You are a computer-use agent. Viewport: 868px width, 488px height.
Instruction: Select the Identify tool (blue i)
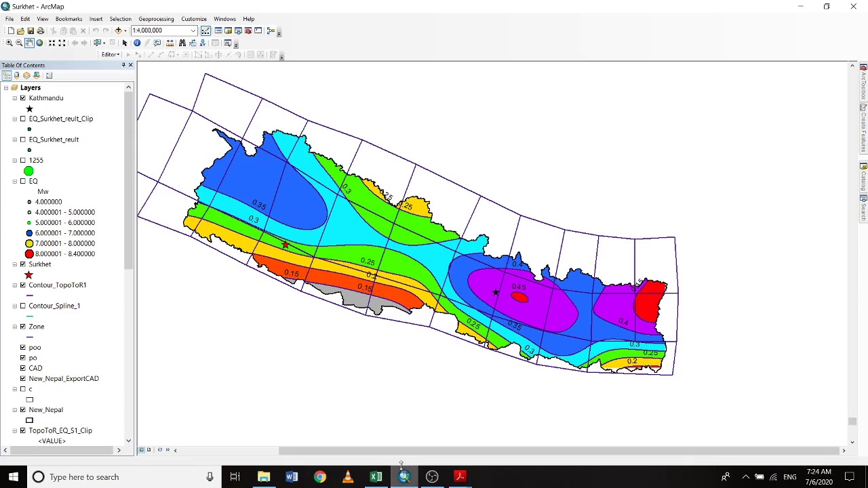tap(137, 43)
